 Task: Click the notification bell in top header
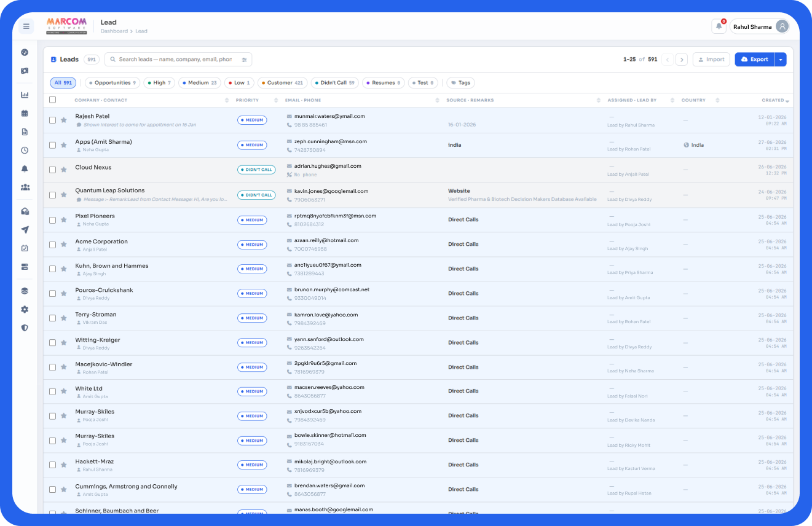pyautogui.click(x=719, y=26)
